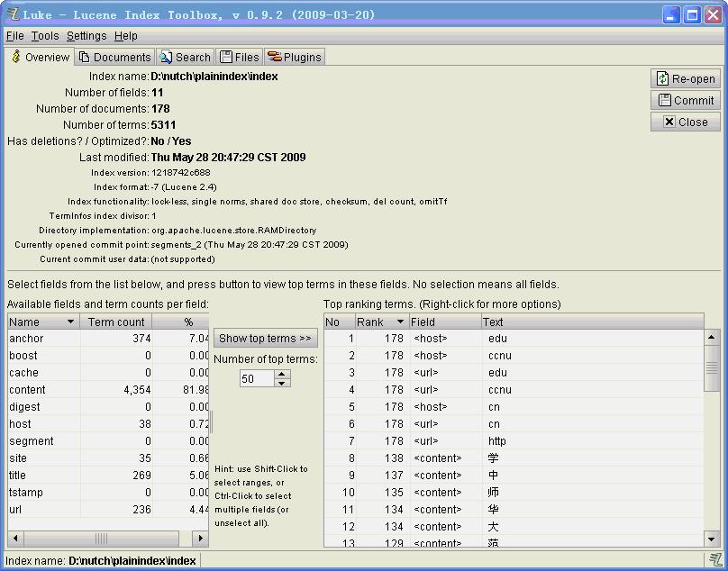Viewport: 728px width, 571px height.
Task: Switch to the Files tab
Action: (x=239, y=57)
